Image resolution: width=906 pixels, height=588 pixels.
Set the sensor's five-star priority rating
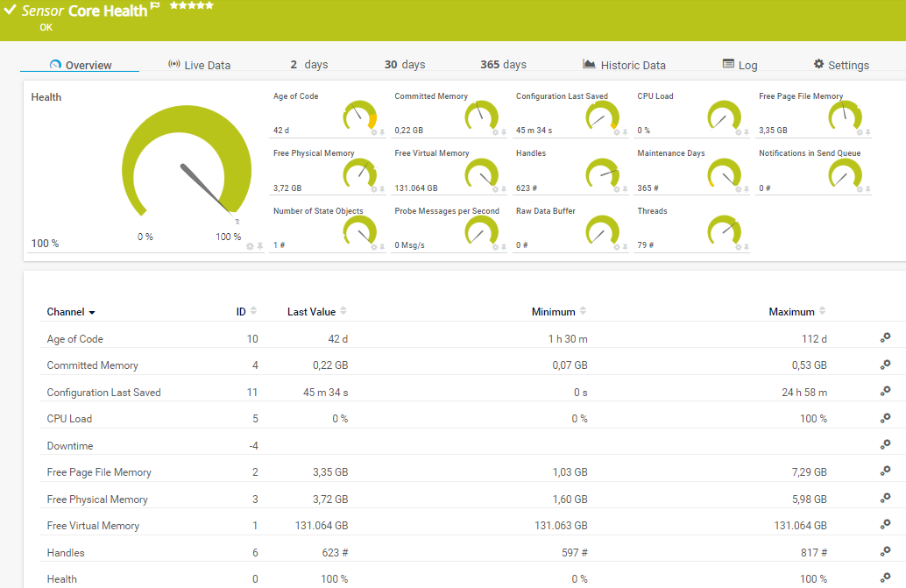[x=191, y=5]
